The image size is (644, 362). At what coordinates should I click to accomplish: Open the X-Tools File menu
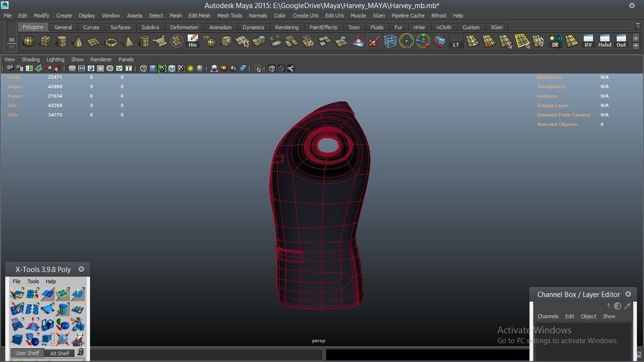tap(17, 281)
